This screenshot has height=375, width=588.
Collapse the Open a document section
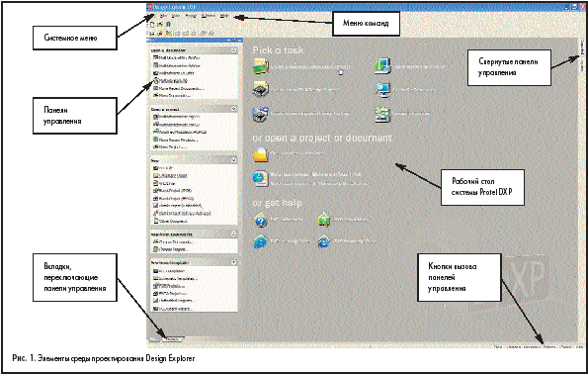[x=233, y=49]
